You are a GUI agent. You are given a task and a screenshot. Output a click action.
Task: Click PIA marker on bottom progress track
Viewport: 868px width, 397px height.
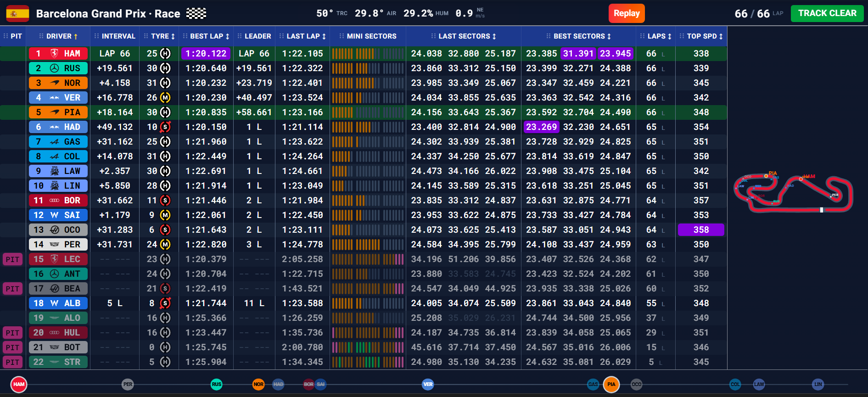[611, 384]
